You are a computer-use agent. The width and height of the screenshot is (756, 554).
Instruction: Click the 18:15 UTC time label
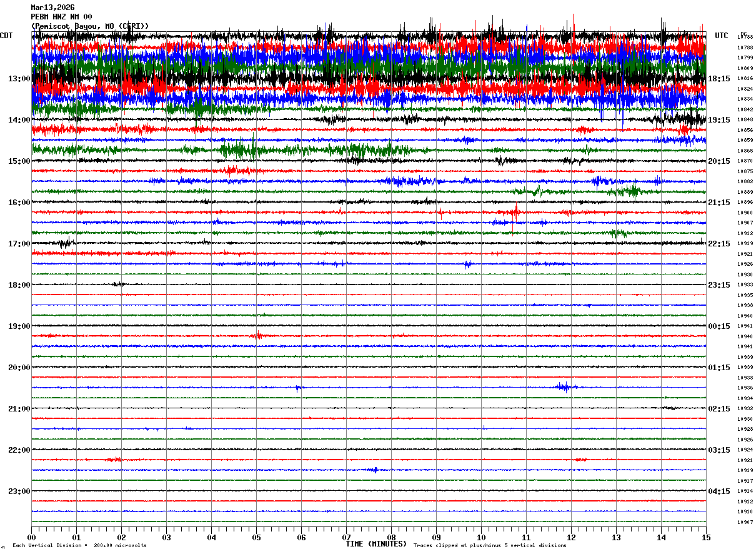[x=719, y=79]
